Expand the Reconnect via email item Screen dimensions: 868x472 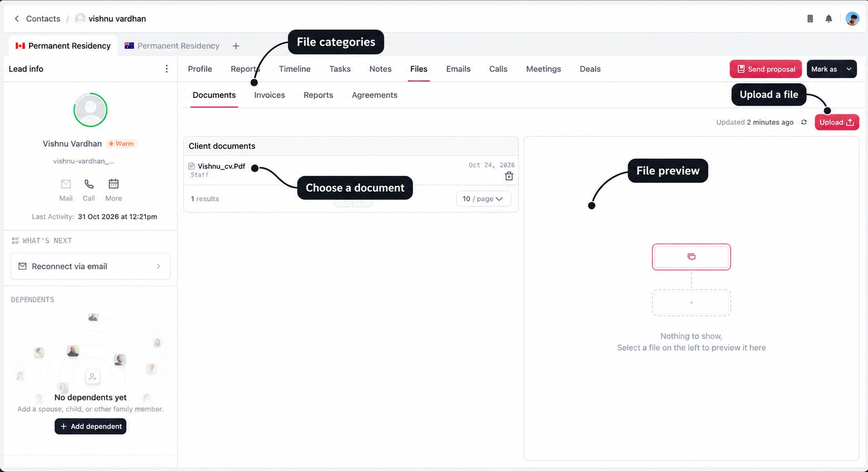pyautogui.click(x=90, y=266)
